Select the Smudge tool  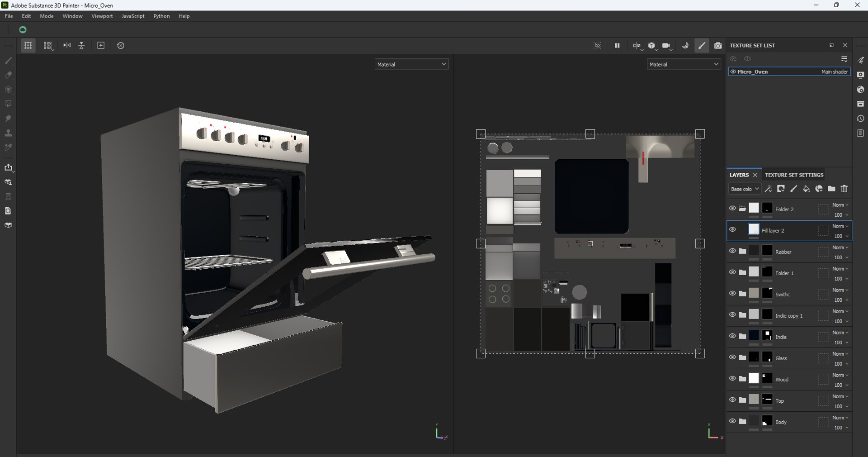8,118
